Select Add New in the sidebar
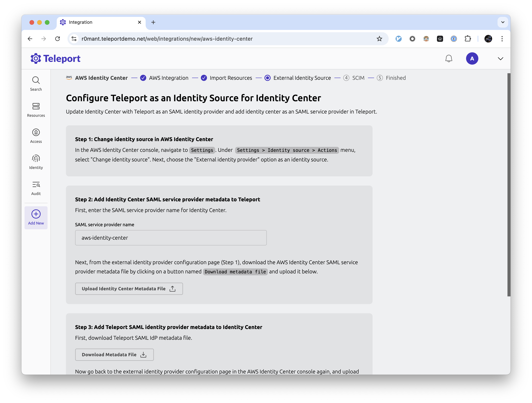Viewport: 532px width, 403px height. click(36, 217)
